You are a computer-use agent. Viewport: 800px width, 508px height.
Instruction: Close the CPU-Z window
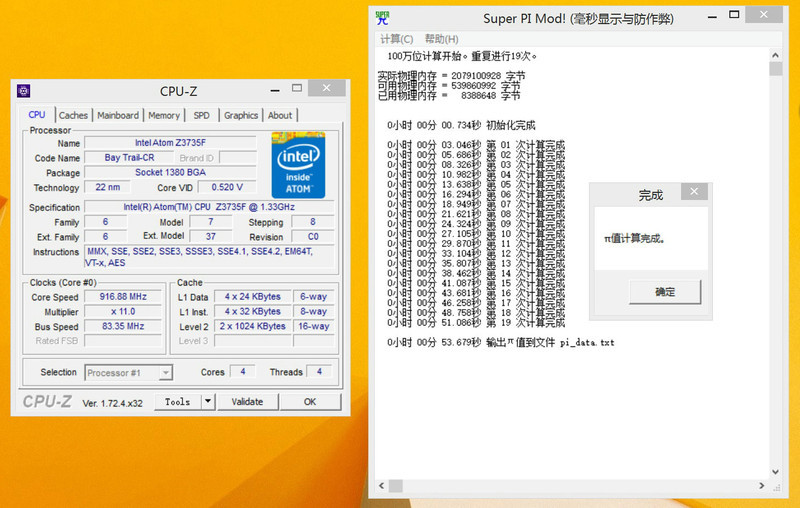[x=327, y=88]
